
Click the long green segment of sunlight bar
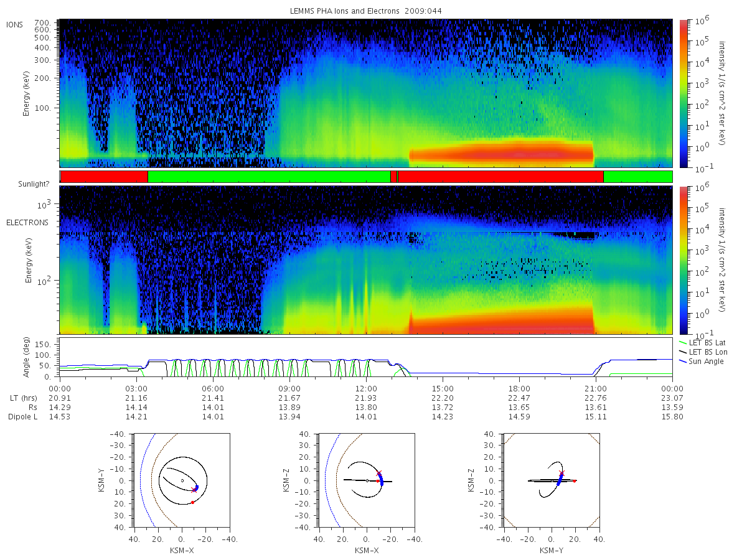click(x=269, y=177)
